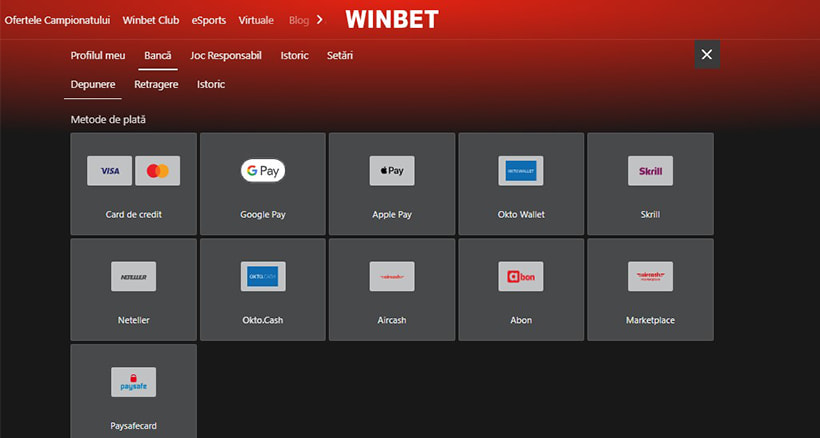
Task: Open Ofertele Campionatului in the navigation
Action: click(x=58, y=20)
